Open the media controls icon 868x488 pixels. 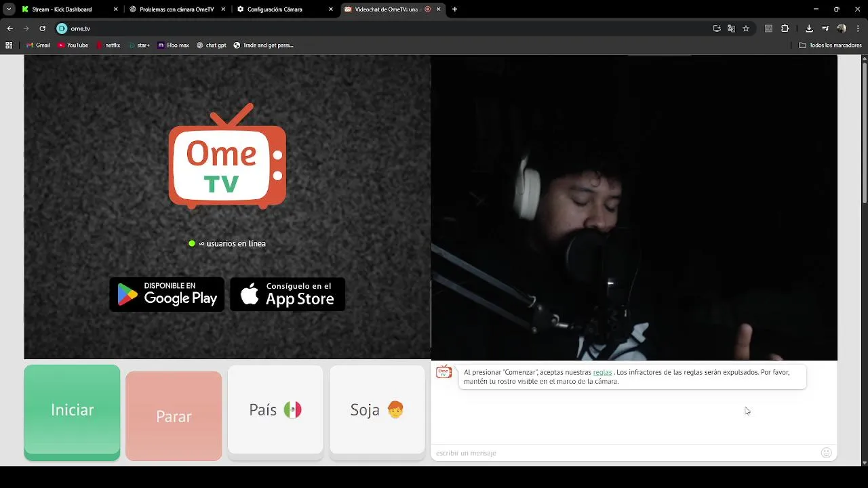pyautogui.click(x=825, y=28)
